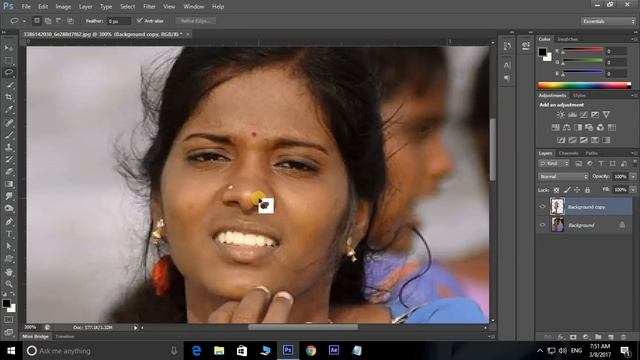The height and width of the screenshot is (360, 640).
Task: Open After Effects from the taskbar
Action: (x=334, y=350)
